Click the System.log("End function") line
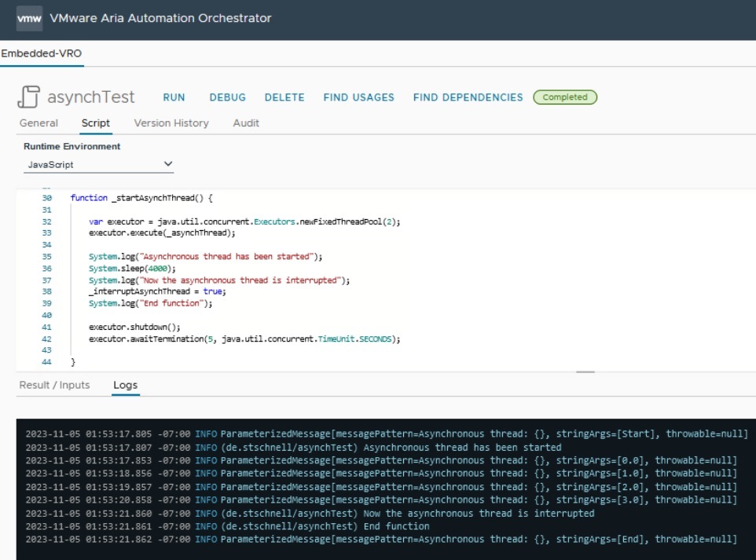This screenshot has height=560, width=756. tap(150, 303)
